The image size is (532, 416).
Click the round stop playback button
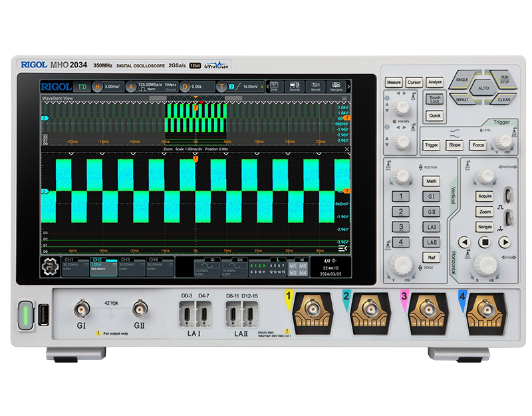484,242
